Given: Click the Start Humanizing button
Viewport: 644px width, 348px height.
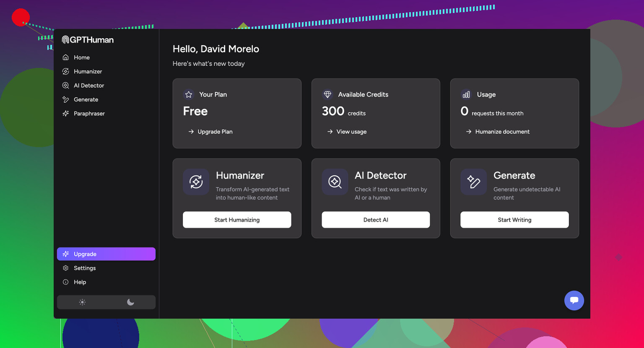Looking at the screenshot, I should click(x=237, y=220).
